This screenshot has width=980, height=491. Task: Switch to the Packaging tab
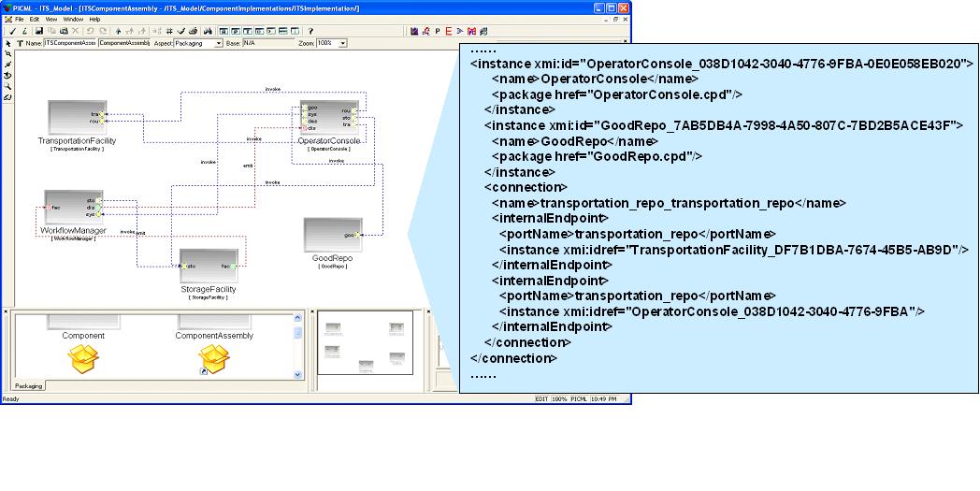(29, 385)
